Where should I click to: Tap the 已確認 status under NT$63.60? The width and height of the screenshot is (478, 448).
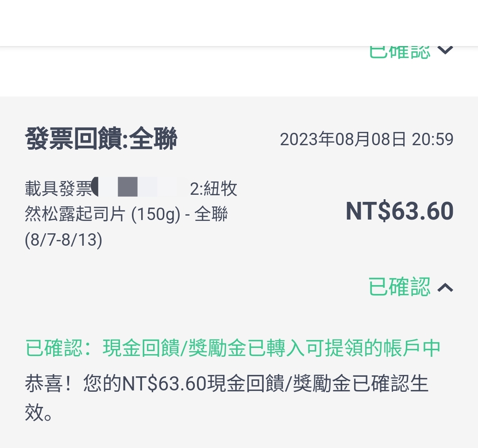coord(399,287)
